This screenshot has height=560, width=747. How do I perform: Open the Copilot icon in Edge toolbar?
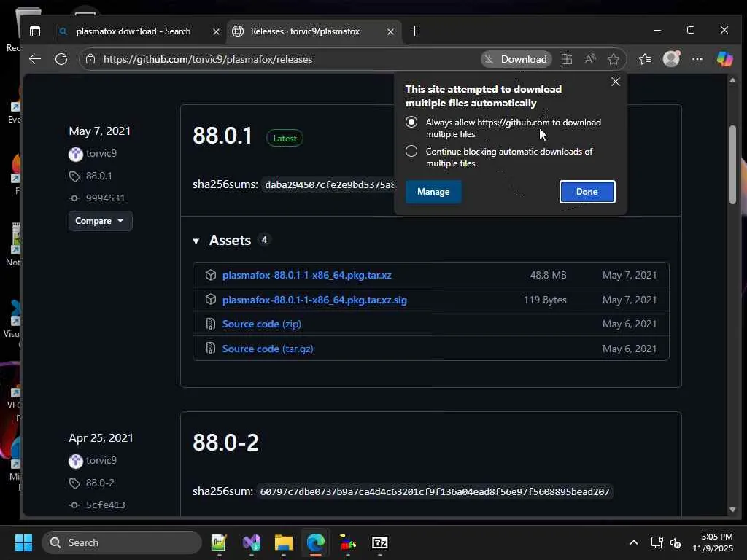coord(724,59)
